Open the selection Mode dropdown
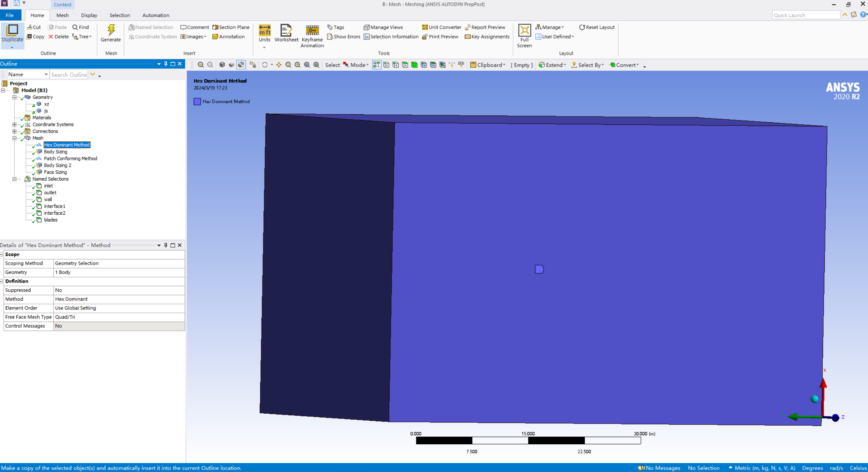 point(356,65)
